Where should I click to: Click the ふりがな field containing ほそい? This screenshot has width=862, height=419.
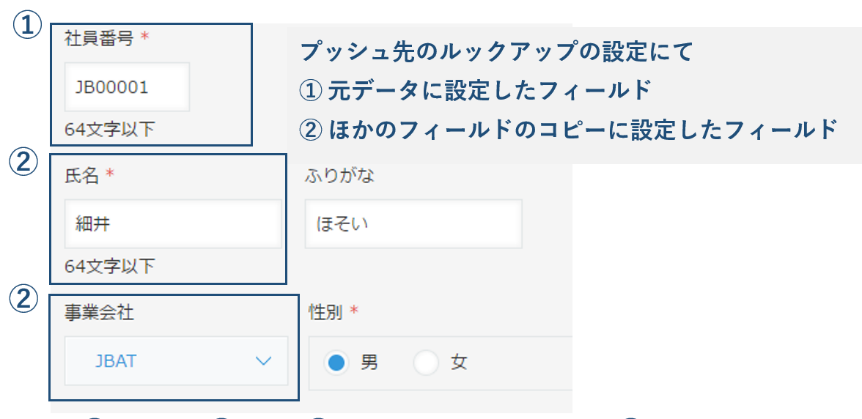click(413, 224)
